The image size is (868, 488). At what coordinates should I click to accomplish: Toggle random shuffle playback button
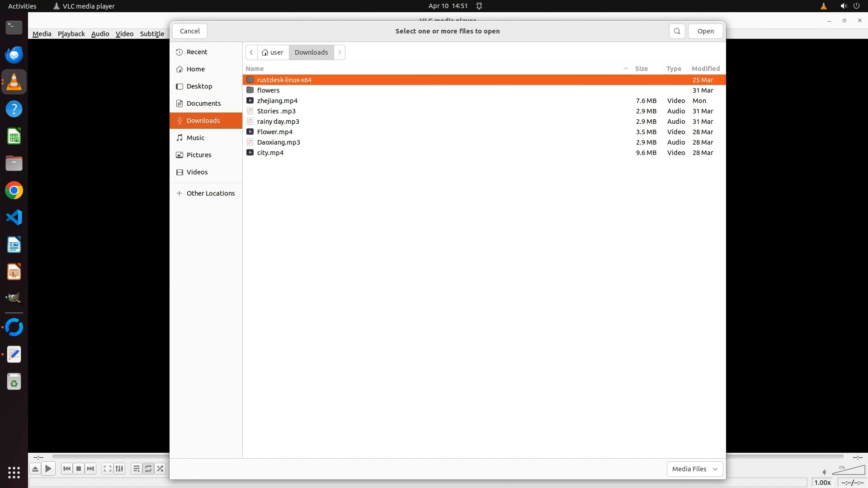pos(160,469)
